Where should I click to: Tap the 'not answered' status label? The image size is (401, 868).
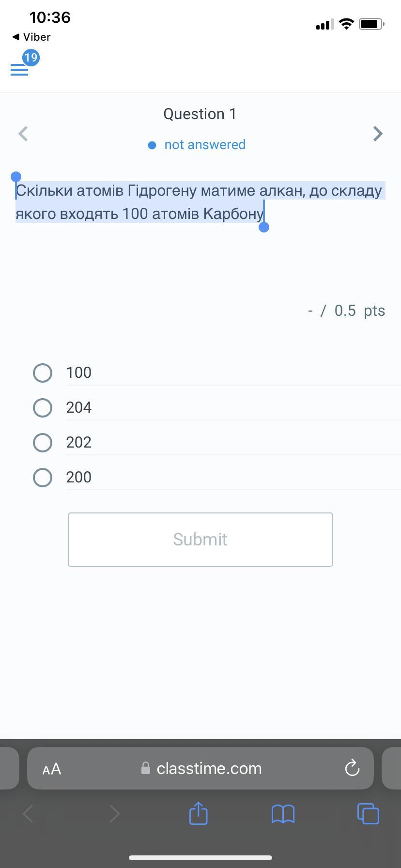coord(204,145)
